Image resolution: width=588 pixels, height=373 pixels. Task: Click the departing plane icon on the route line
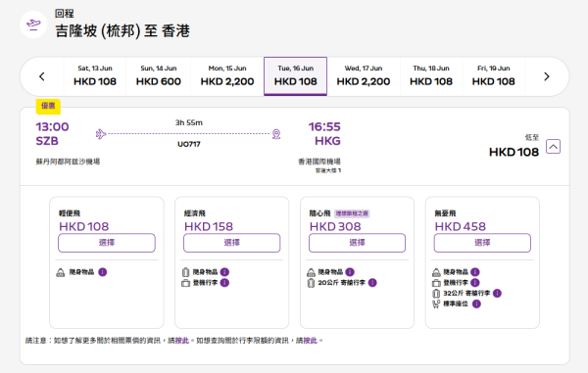click(101, 134)
